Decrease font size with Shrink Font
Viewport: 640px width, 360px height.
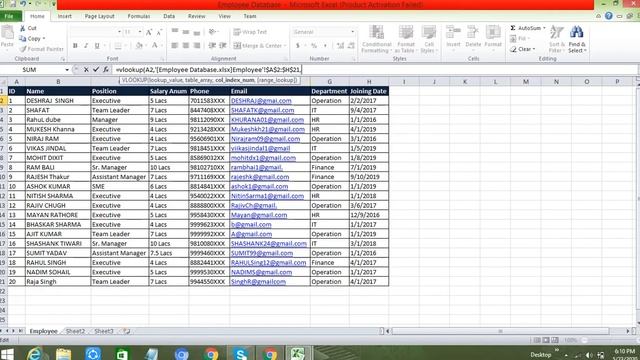159,32
